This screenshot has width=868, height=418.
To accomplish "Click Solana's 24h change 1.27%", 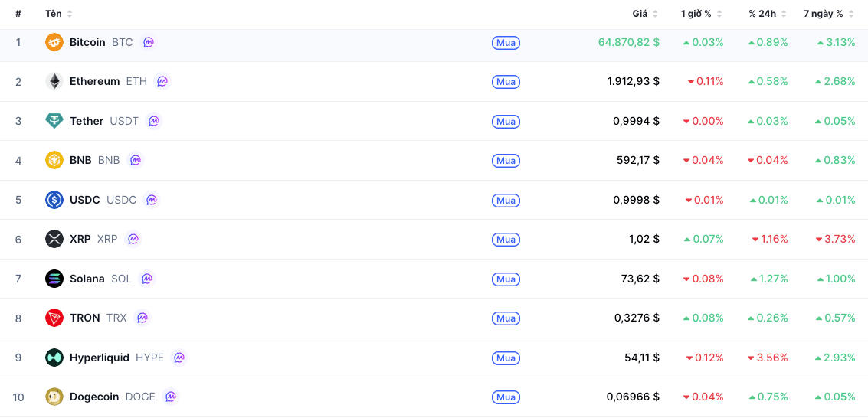I will [769, 279].
